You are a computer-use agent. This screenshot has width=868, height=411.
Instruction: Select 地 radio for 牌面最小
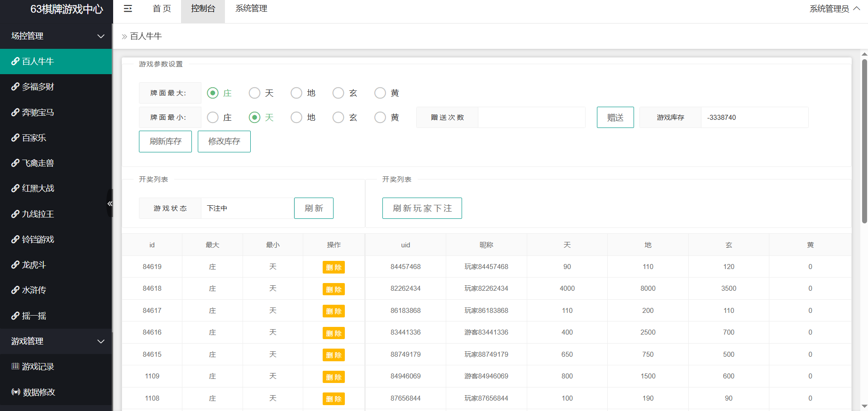[296, 118]
